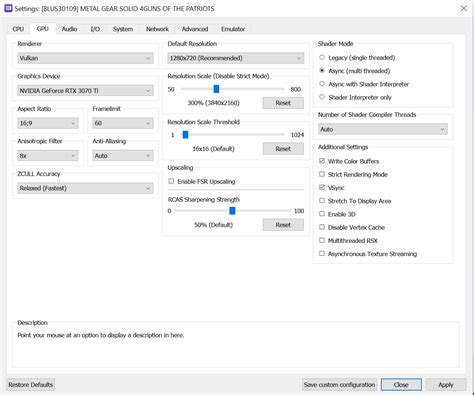Switch to the CPU tab
Viewport: 474px width, 395px height.
(18, 29)
